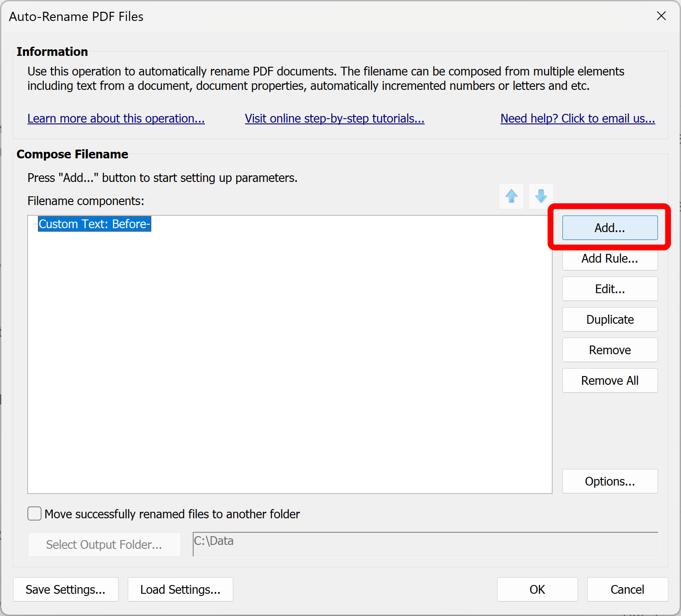Duplicate the selected component

tap(610, 319)
